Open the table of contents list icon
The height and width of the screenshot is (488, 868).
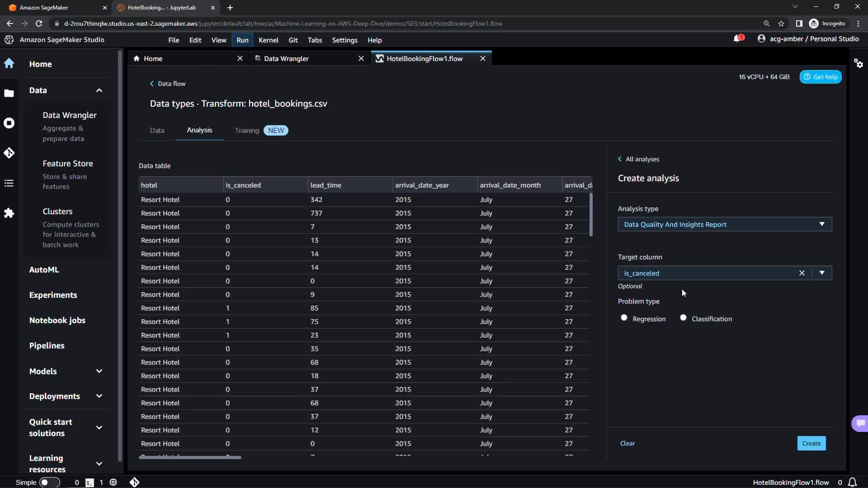click(x=9, y=183)
